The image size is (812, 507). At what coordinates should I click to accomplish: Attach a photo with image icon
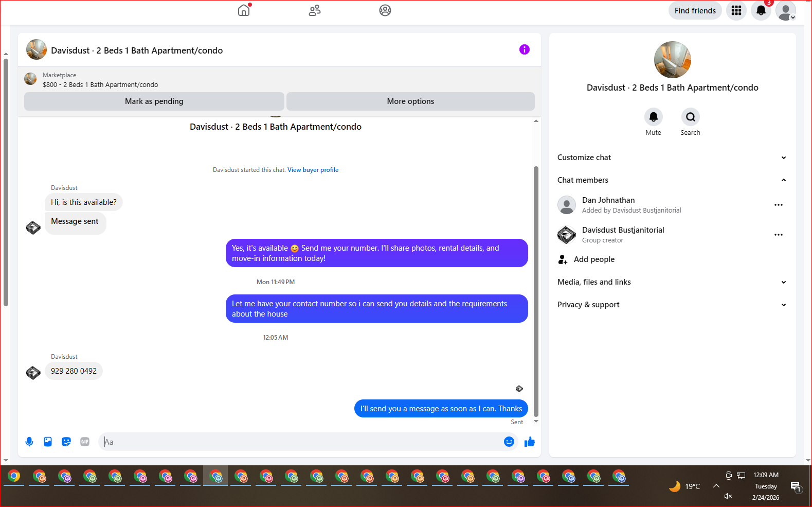(48, 442)
